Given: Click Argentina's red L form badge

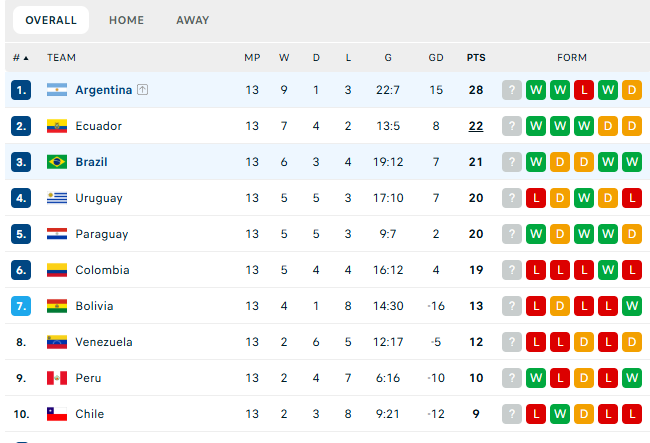Looking at the screenshot, I should [x=584, y=90].
